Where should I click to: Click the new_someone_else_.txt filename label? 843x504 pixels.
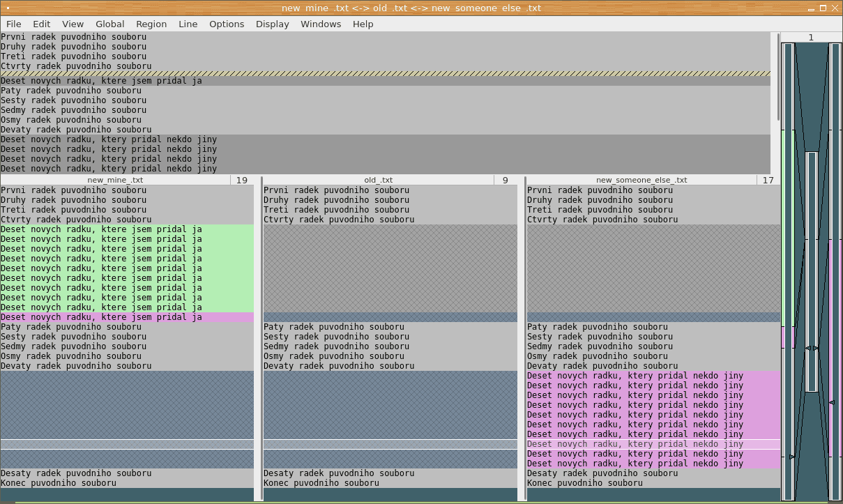tap(641, 180)
